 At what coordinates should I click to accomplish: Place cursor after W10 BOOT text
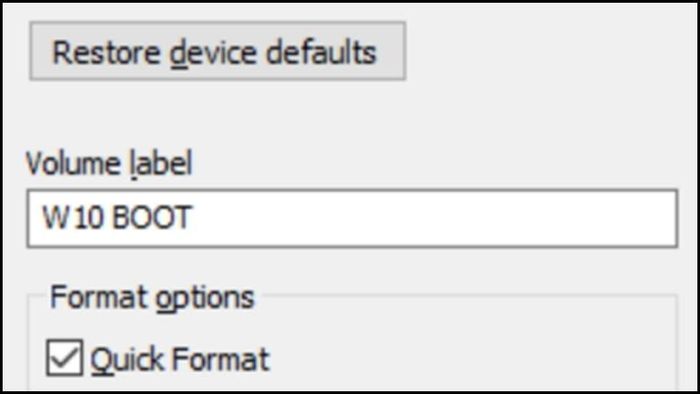coord(194,218)
